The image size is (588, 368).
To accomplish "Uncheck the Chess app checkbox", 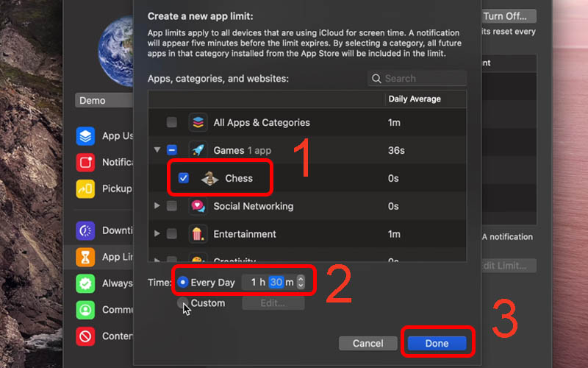I will 184,178.
